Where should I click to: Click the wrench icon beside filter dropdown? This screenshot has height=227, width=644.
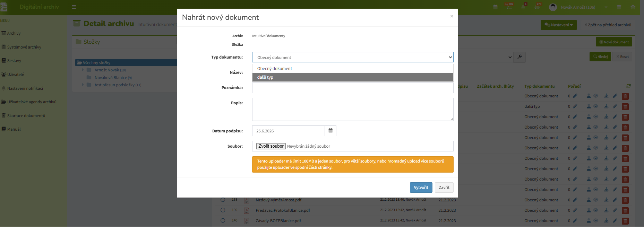click(520, 57)
